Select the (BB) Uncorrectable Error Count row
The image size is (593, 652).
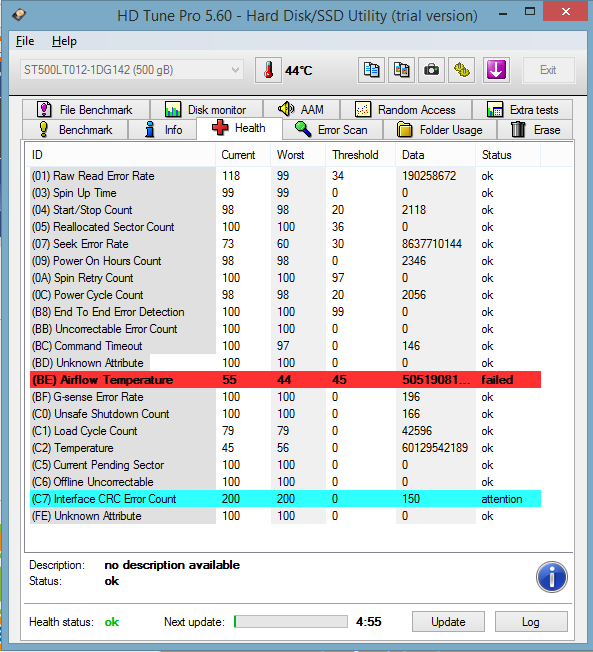(x=285, y=329)
